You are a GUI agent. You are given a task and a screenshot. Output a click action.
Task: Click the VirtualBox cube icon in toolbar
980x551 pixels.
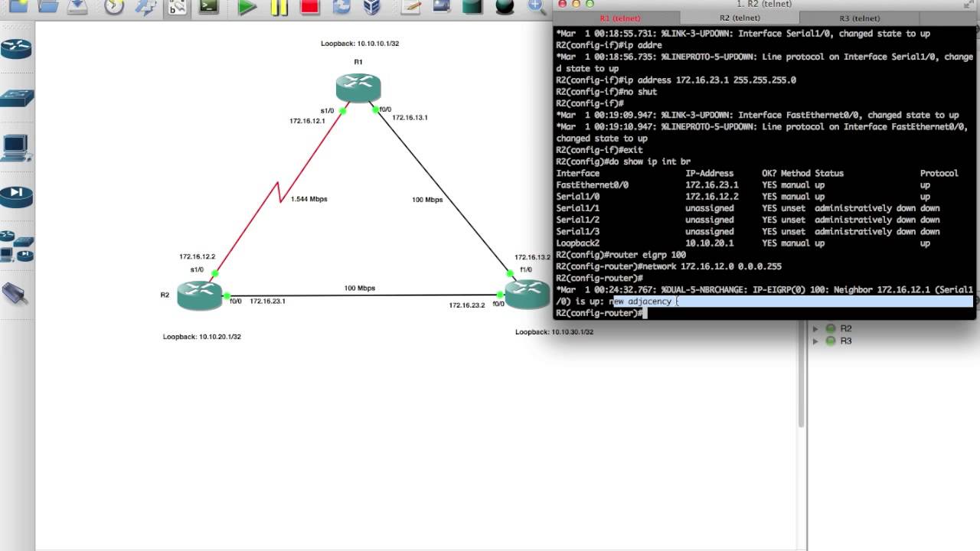pyautogui.click(x=372, y=7)
